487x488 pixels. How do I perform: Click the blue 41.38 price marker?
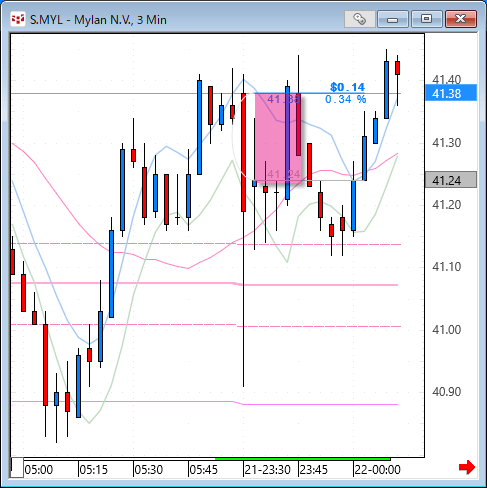[451, 93]
